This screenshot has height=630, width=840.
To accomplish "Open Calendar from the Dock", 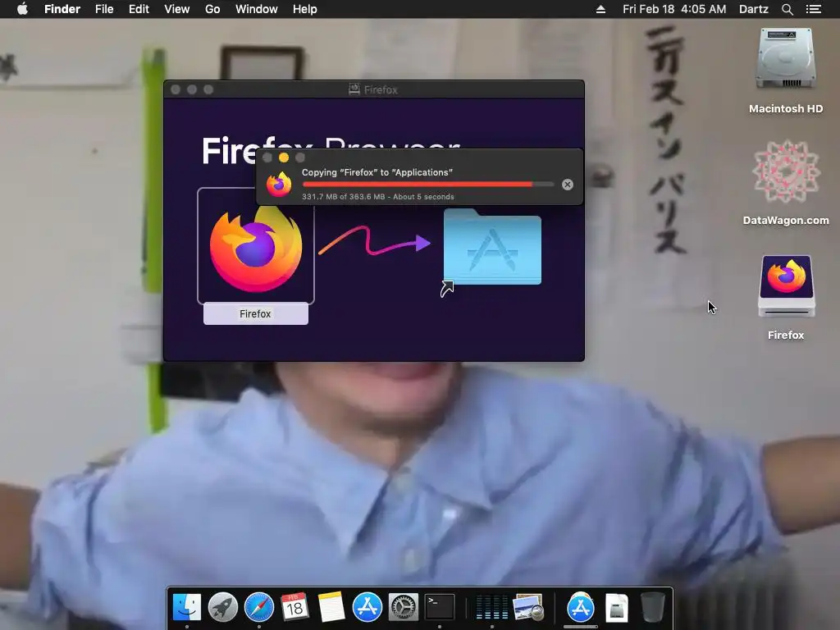I will coord(294,608).
